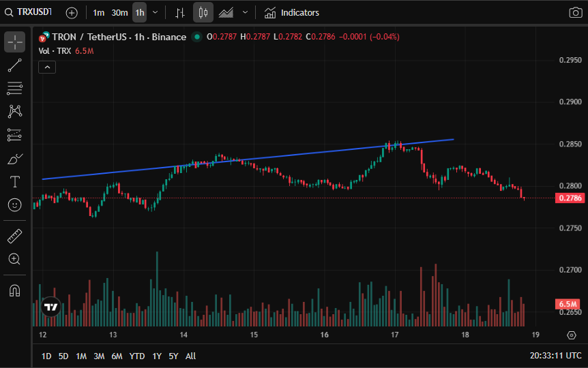Toggle magnet mode

(x=14, y=290)
